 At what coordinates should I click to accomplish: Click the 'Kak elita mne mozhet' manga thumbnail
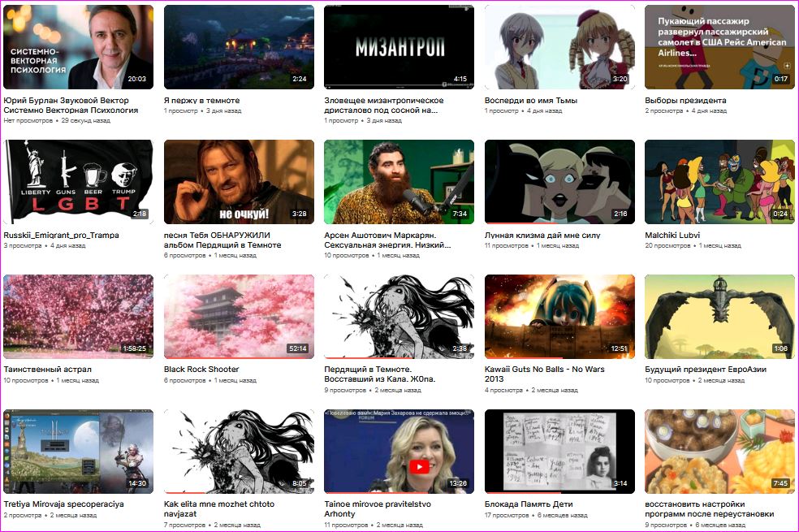(x=239, y=452)
